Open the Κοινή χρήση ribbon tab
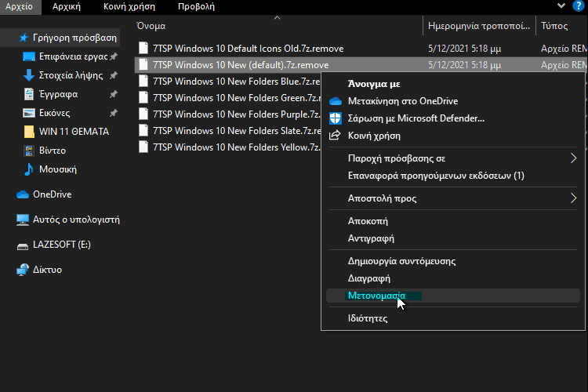Viewport: 588px width, 392px height. click(x=129, y=7)
